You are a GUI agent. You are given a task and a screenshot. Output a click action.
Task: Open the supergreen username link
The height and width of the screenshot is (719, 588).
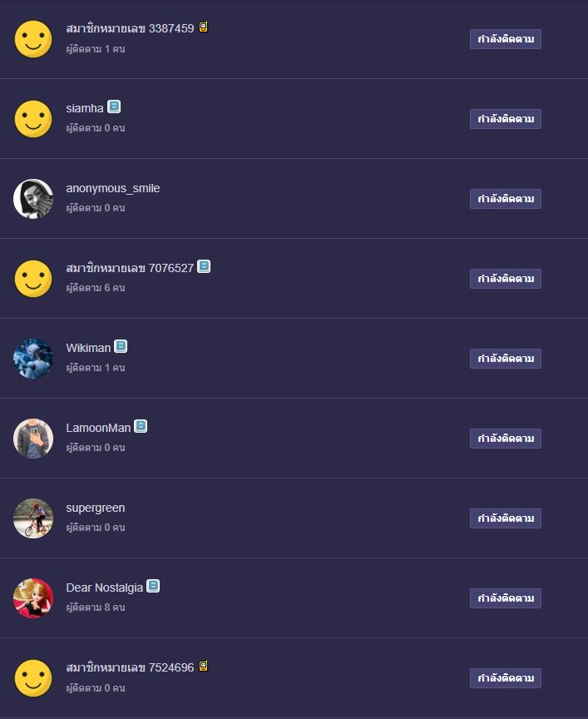[x=96, y=508]
